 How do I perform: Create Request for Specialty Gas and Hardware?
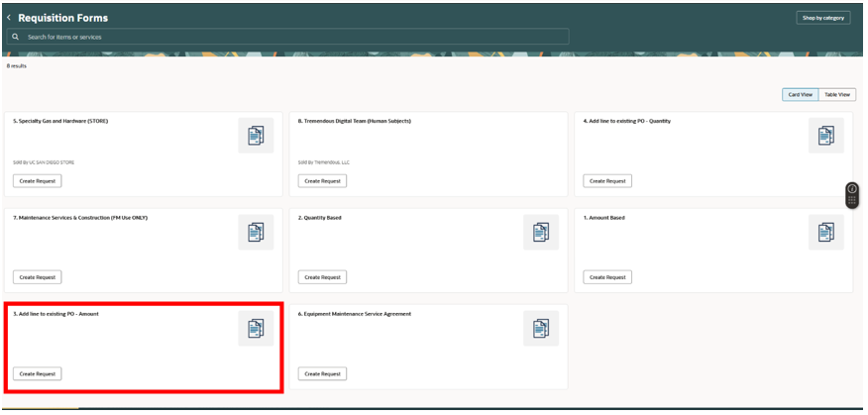38,181
